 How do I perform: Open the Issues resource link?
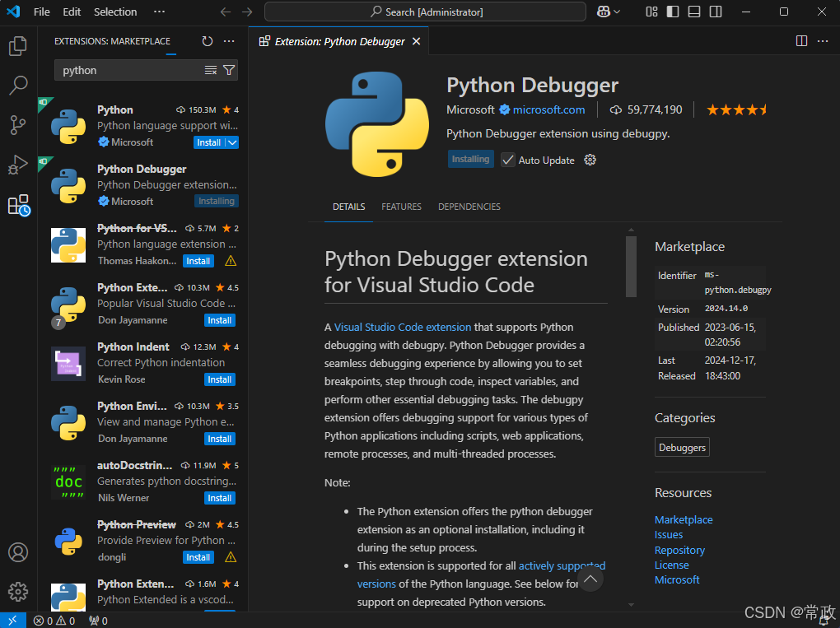[x=669, y=534]
